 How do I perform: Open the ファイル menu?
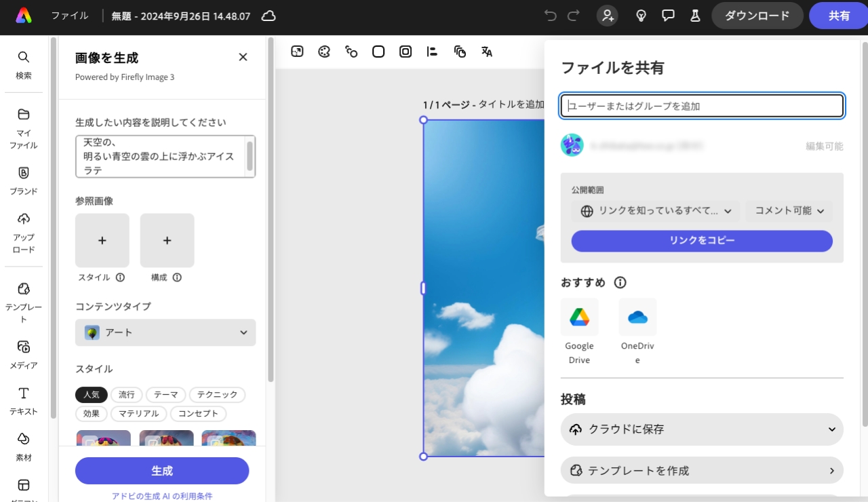click(70, 16)
